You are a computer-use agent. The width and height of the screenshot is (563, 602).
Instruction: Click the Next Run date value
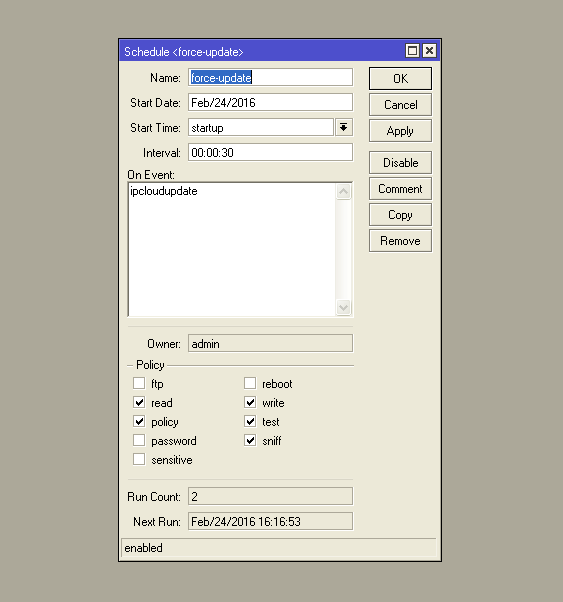(x=270, y=521)
